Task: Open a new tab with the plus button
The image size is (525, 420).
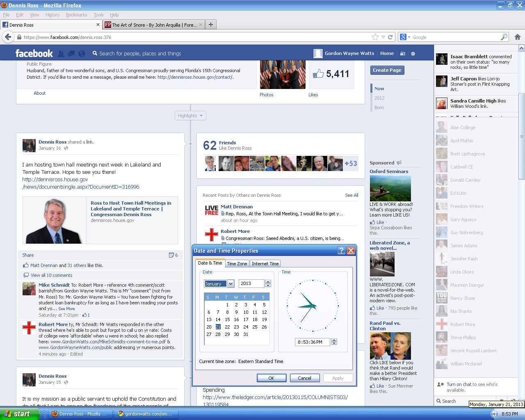Action: click(x=210, y=25)
